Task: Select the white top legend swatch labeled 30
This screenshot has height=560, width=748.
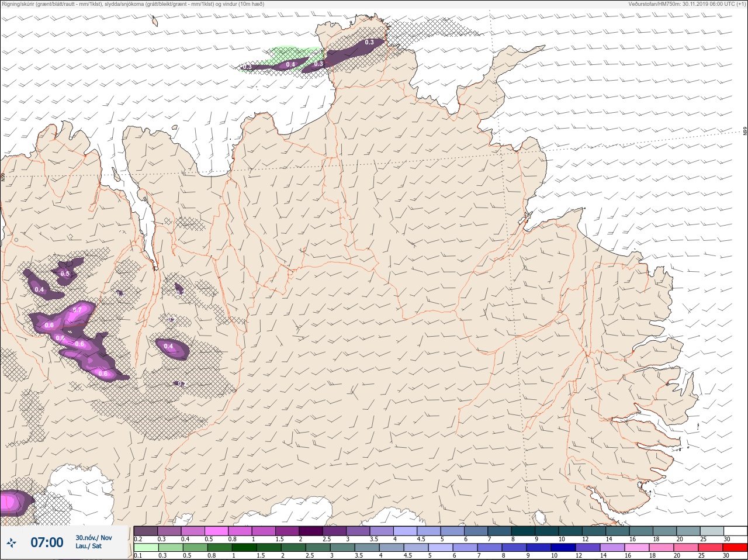Action: [x=735, y=531]
